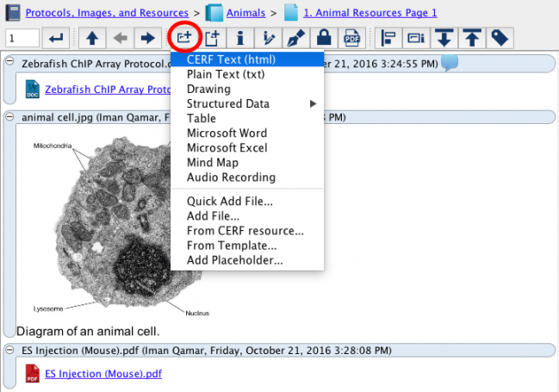559x392 pixels.
Task: Open the Animals breadcrumb link
Action: coord(245,13)
